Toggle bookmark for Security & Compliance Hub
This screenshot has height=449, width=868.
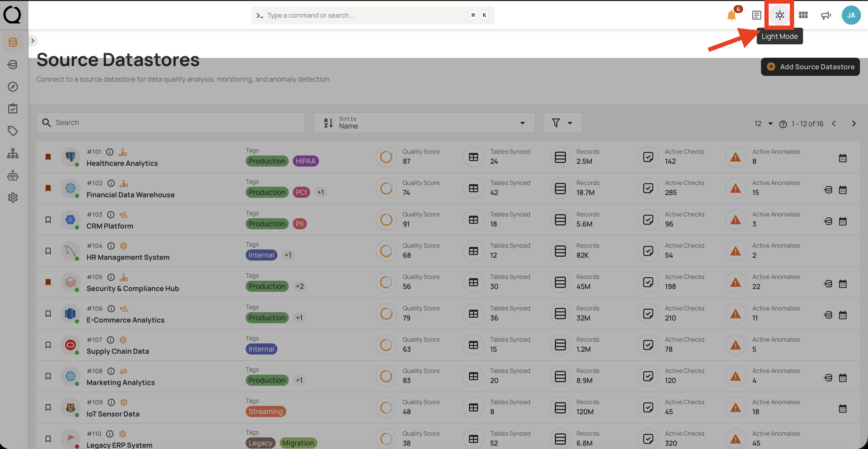pos(48,282)
